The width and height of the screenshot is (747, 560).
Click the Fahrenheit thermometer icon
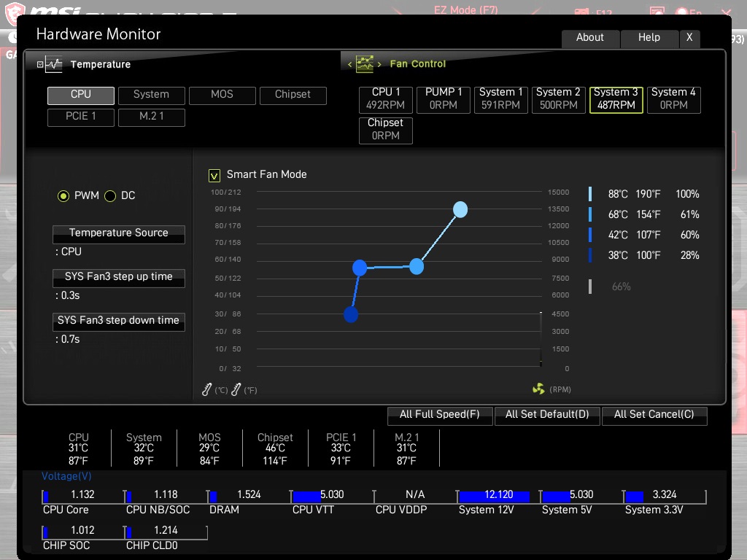point(236,389)
